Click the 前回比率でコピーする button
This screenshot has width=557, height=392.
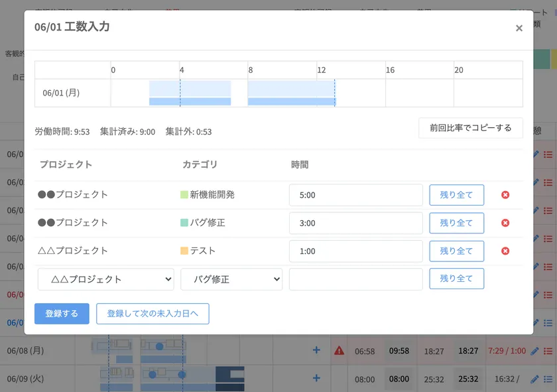(470, 128)
